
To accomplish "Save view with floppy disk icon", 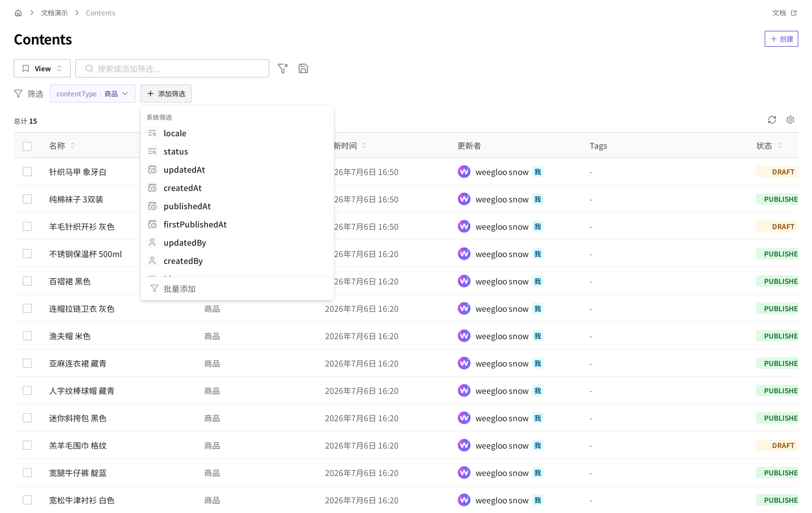I will [x=303, y=68].
